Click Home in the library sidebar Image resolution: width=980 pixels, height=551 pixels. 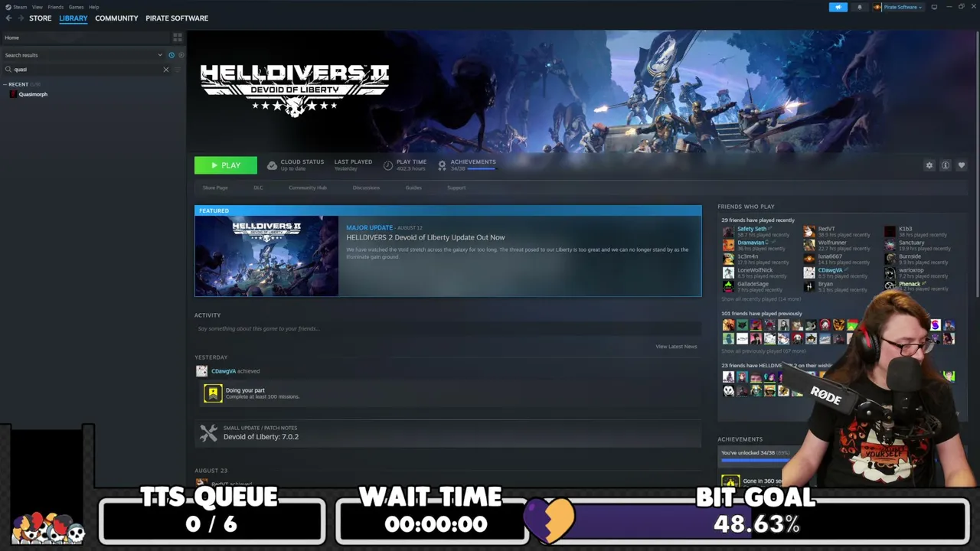click(x=11, y=37)
